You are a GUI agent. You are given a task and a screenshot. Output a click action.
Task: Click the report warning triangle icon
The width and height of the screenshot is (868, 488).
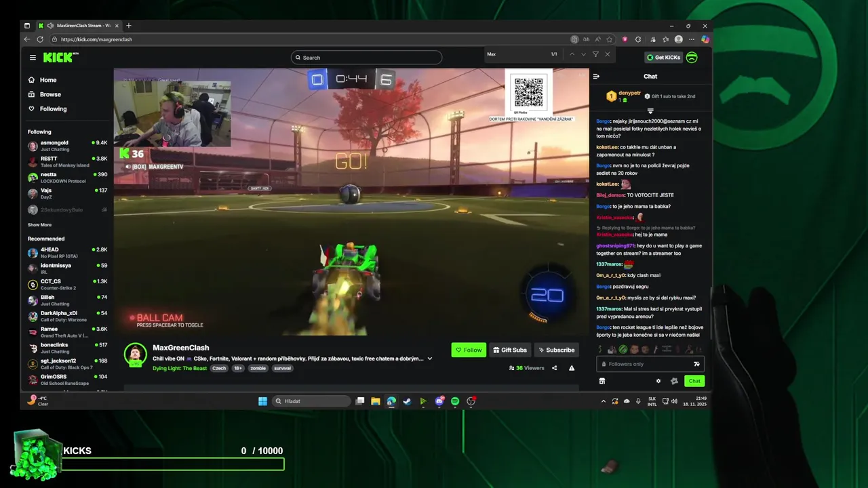click(572, 368)
